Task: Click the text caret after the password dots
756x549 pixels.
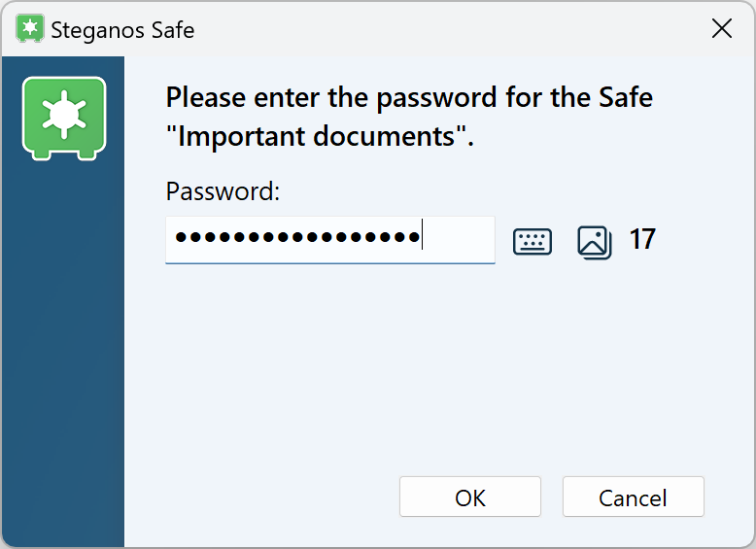Action: [x=422, y=238]
